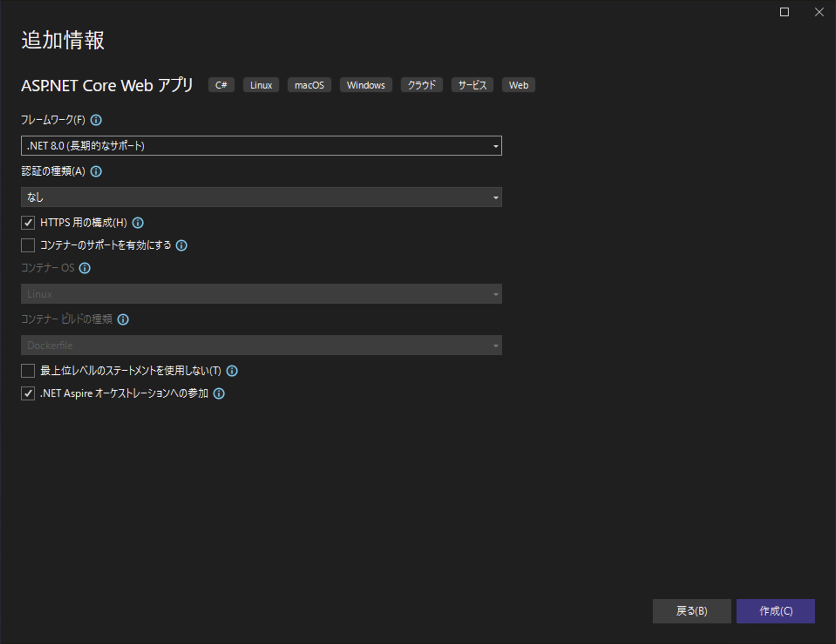
Task: Click the コンテナー OS info icon
Action: (85, 268)
